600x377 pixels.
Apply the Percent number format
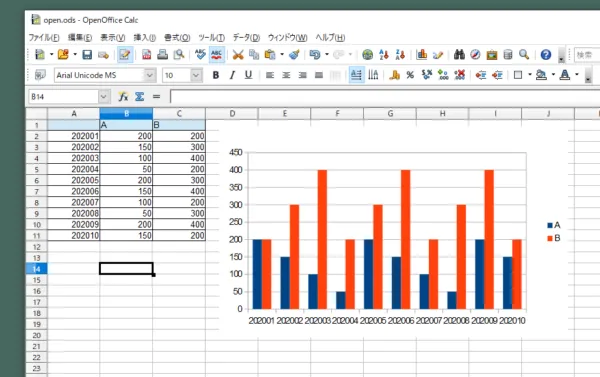tap(410, 75)
